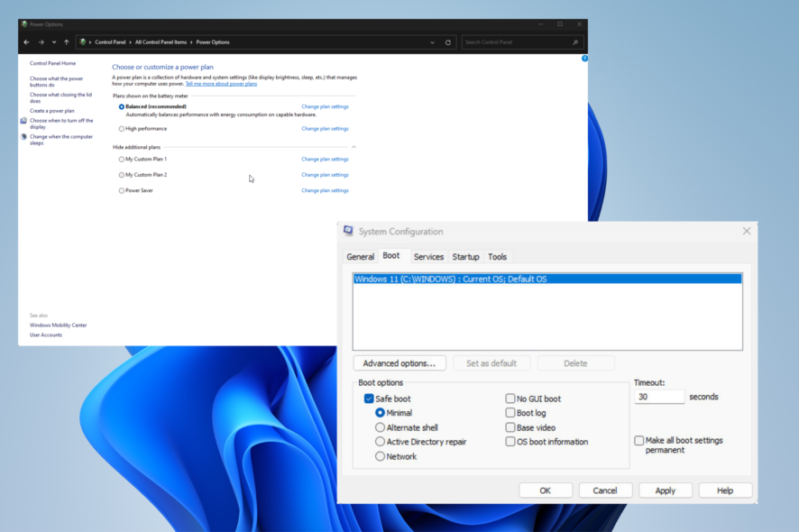
Task: Open Help in System Configuration
Action: click(725, 491)
